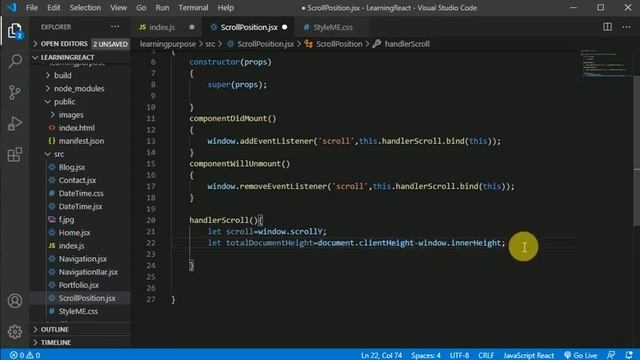The width and height of the screenshot is (640, 360).
Task: Open f.jpg in the explorer
Action: click(66, 219)
